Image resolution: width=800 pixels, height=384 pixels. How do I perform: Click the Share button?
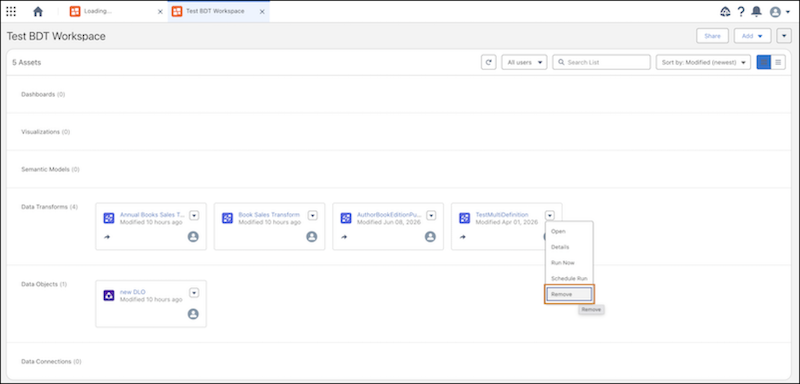click(x=712, y=36)
